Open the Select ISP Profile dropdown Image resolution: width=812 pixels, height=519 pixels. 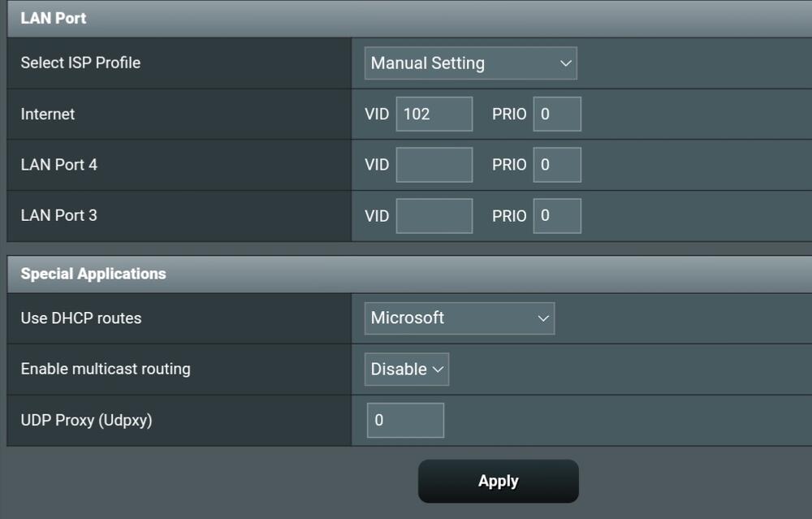click(x=470, y=63)
